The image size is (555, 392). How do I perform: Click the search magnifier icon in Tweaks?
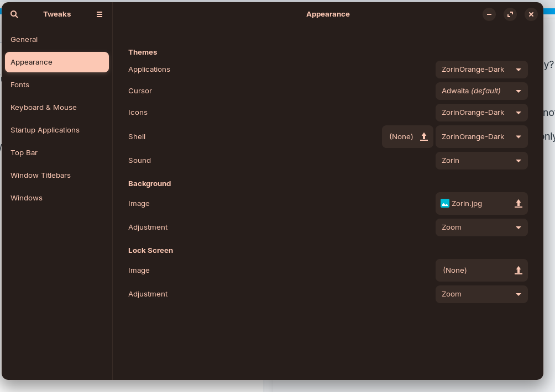(14, 14)
